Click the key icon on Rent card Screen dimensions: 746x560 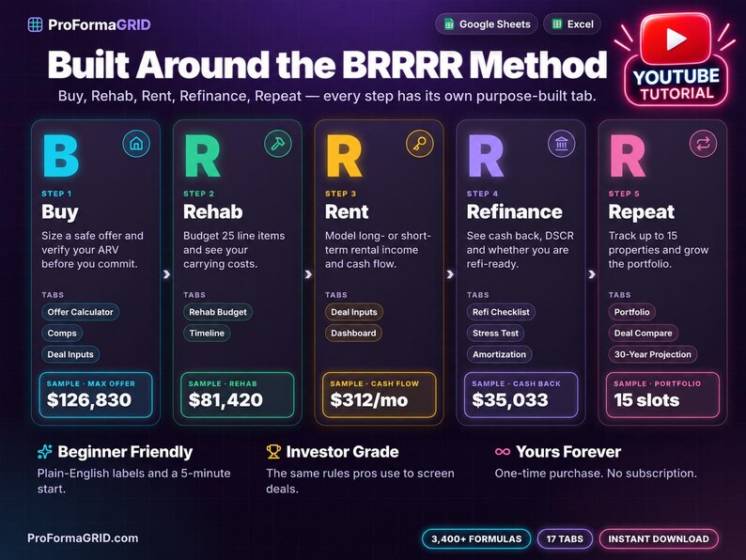[x=420, y=144]
